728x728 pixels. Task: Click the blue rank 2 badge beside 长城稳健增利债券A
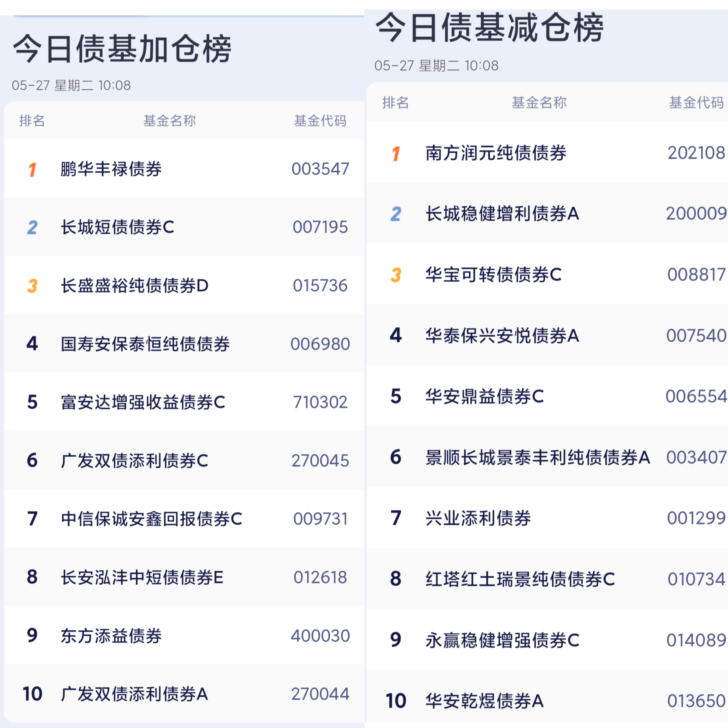(x=396, y=214)
